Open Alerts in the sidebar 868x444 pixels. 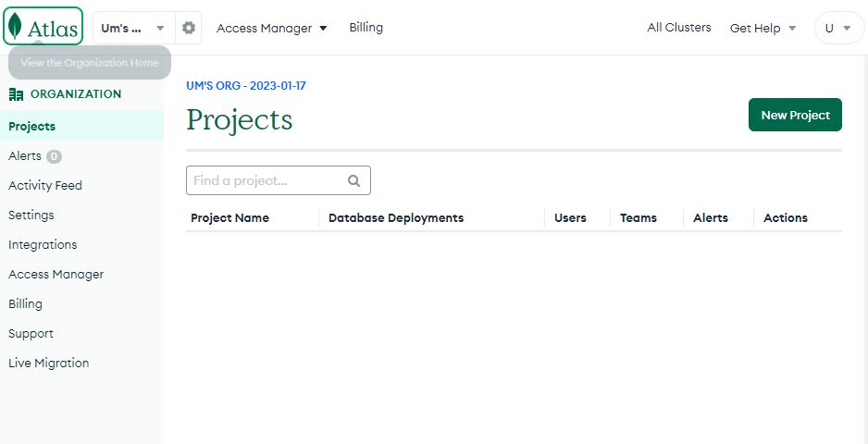click(x=25, y=156)
